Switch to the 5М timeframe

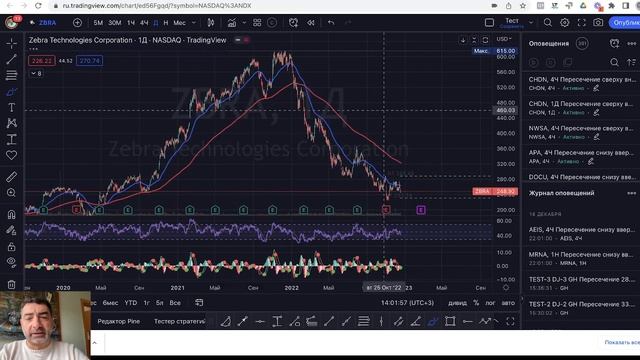98,23
